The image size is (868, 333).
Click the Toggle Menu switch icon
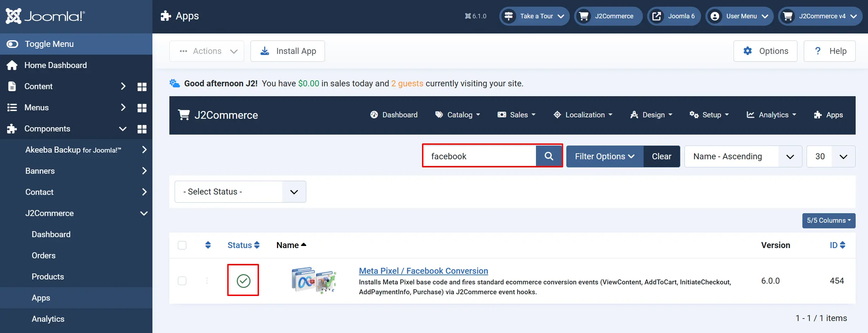12,44
